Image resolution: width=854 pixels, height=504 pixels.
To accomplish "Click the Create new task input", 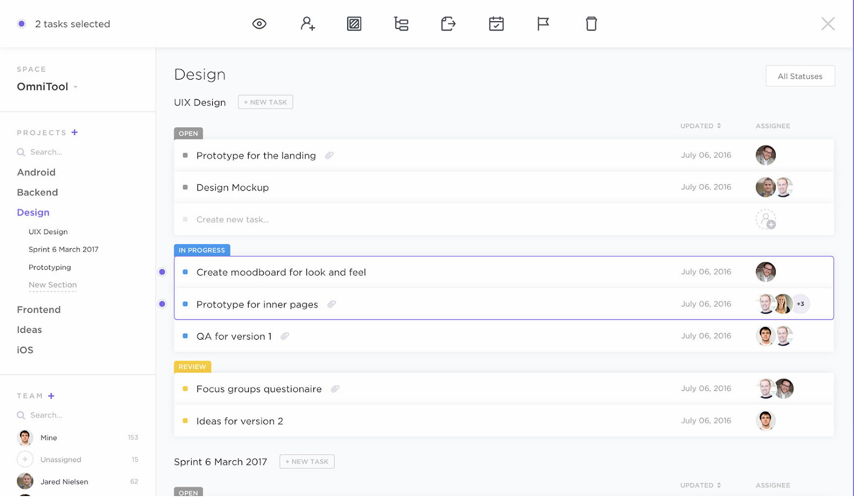I will click(233, 219).
